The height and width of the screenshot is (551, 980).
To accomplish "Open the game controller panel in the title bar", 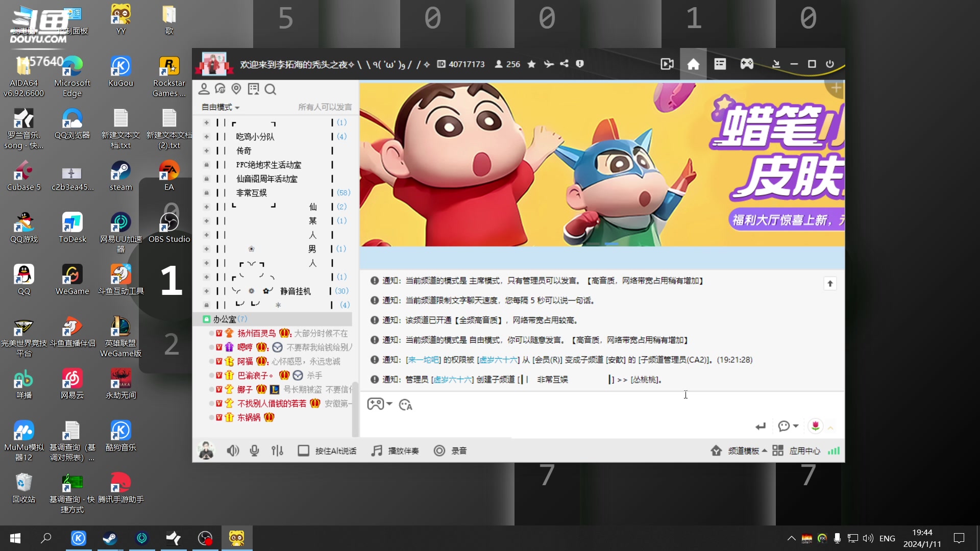I will [x=747, y=64].
